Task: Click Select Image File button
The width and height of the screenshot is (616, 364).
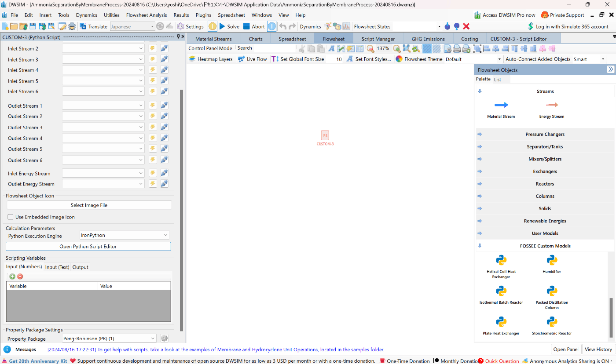Action: pos(89,205)
